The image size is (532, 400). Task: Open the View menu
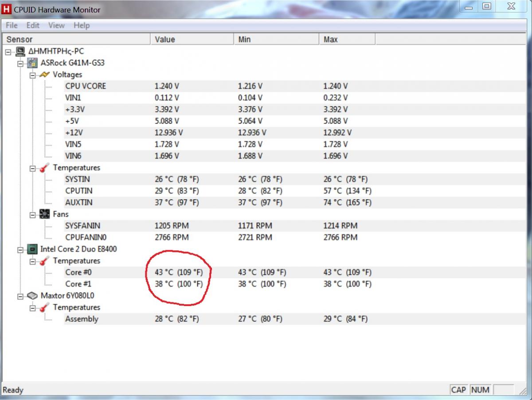tap(56, 25)
